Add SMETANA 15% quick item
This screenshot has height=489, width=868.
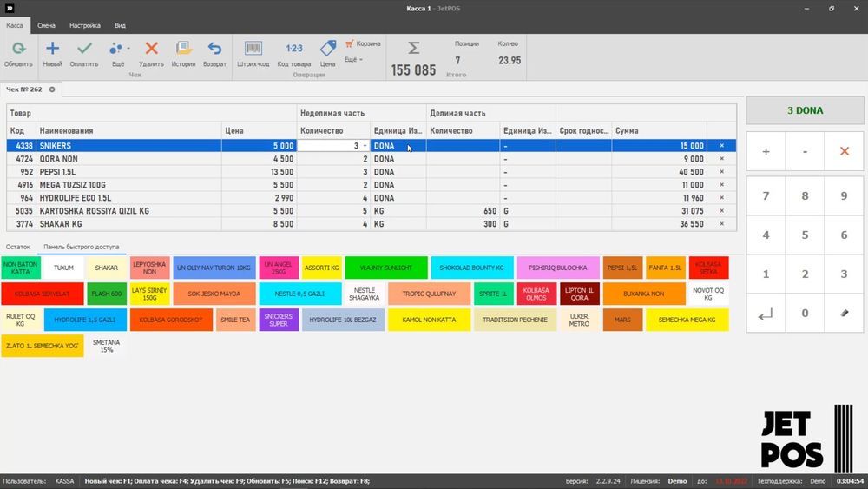(106, 346)
